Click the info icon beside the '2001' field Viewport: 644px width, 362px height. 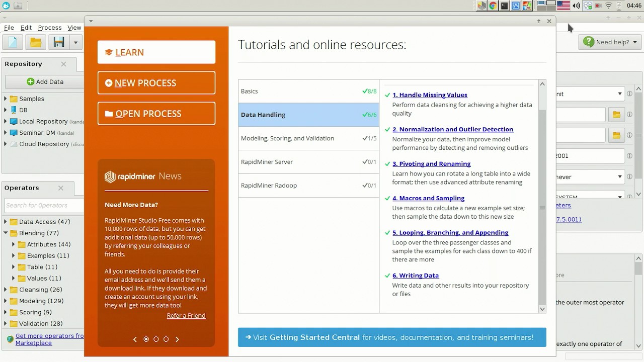click(629, 156)
